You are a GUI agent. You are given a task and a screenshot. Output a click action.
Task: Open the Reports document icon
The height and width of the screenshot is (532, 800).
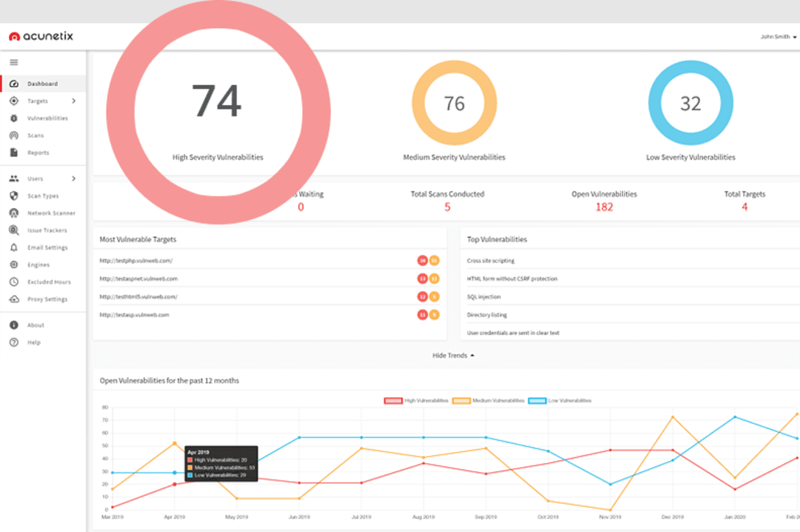click(x=13, y=153)
